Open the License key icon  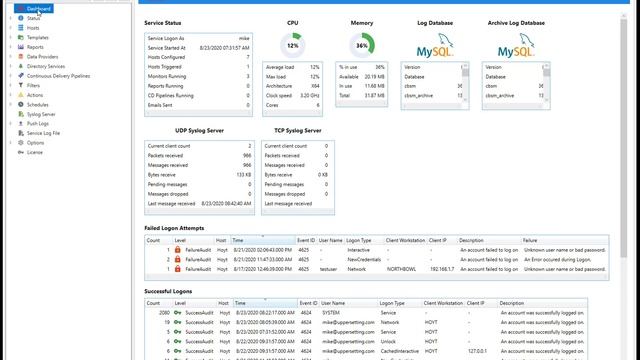21,152
